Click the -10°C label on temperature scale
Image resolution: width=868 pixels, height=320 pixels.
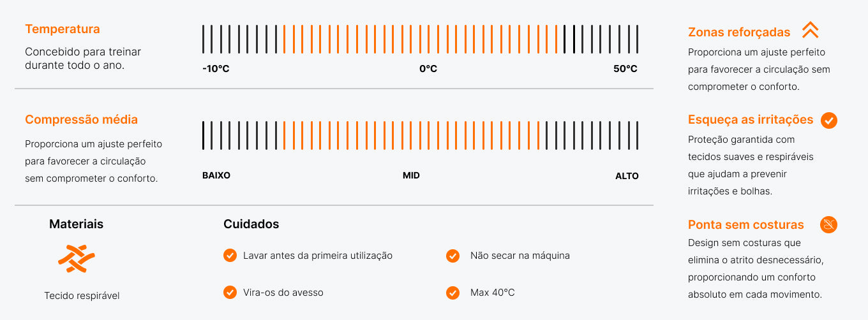(x=216, y=69)
